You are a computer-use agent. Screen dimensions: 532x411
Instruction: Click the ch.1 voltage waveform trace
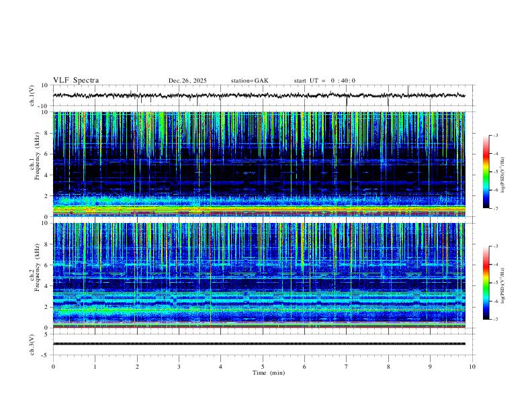pyautogui.click(x=259, y=95)
